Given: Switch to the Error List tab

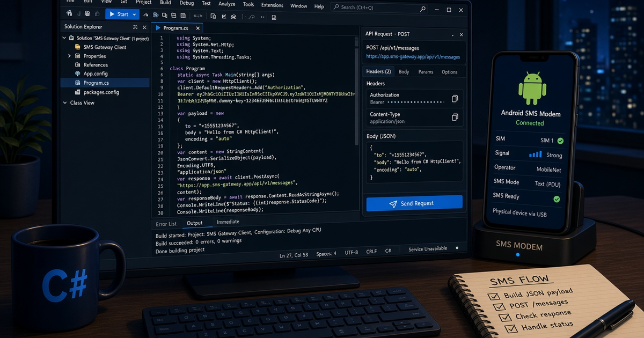Looking at the screenshot, I should click(166, 224).
